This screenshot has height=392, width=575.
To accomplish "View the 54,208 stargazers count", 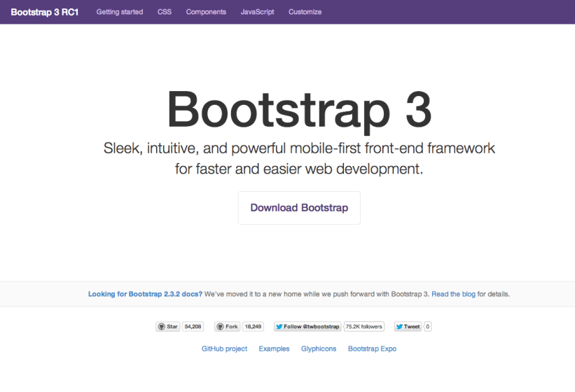I will tap(193, 326).
